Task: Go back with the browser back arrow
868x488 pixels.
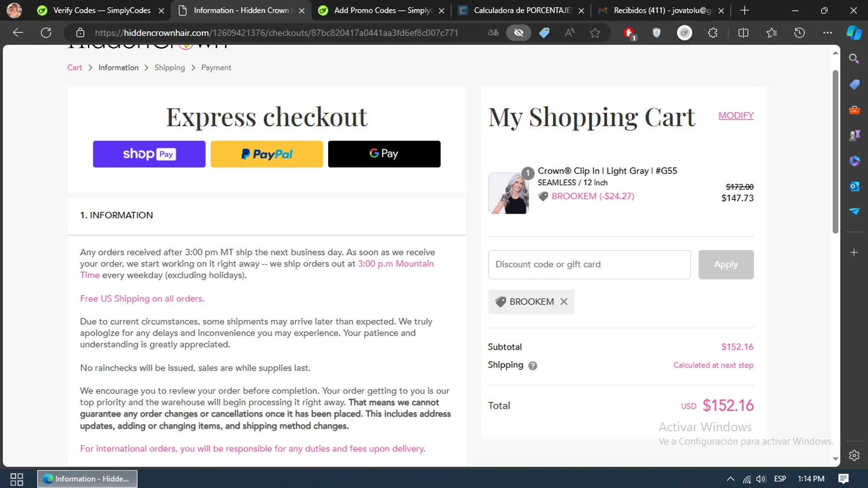Action: [x=18, y=33]
